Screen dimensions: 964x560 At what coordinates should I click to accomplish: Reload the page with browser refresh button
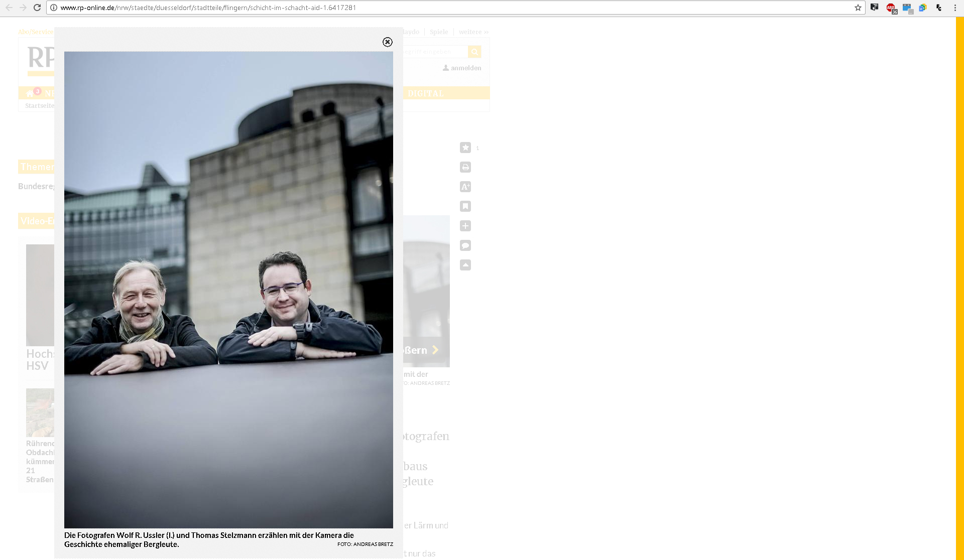pos(37,8)
